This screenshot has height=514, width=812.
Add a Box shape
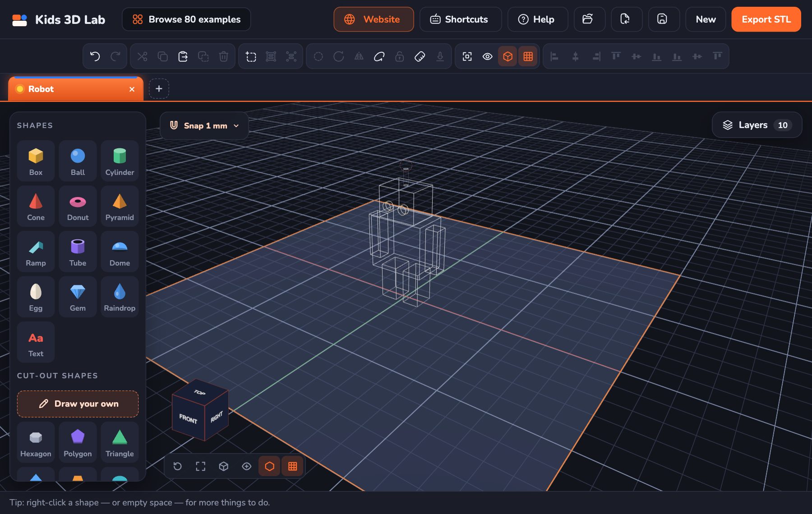click(x=36, y=161)
